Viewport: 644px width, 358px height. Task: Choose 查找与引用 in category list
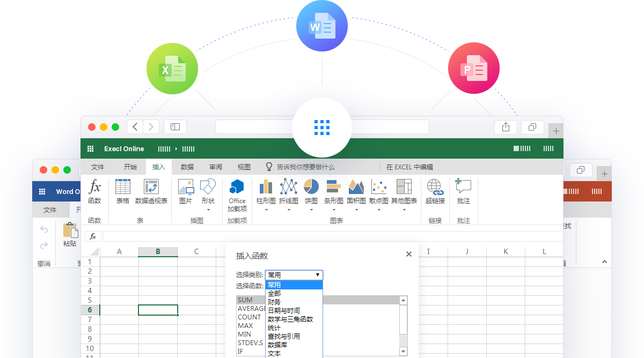point(294,337)
